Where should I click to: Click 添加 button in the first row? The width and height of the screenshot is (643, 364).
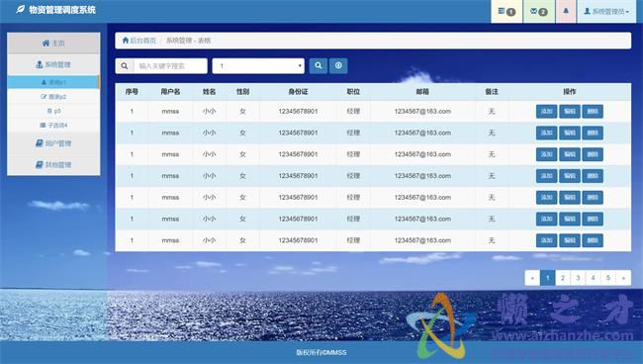point(546,112)
